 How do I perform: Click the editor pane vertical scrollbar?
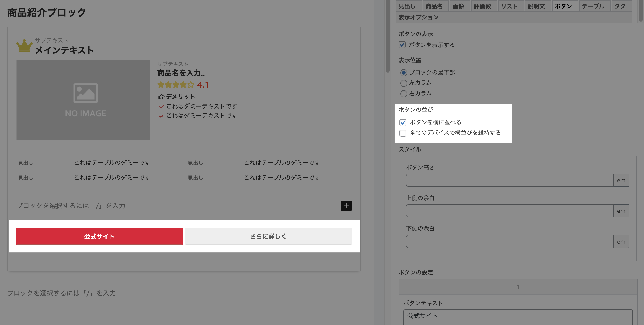[x=388, y=36]
